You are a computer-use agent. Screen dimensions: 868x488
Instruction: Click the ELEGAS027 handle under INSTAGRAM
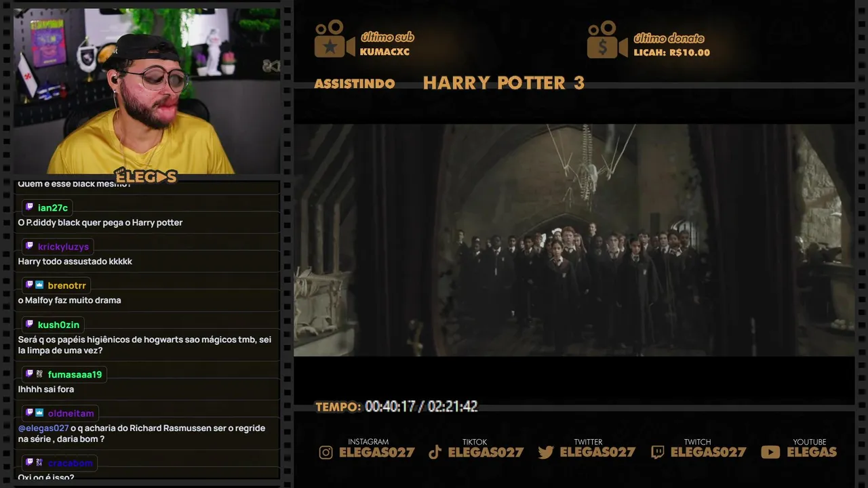pos(376,452)
